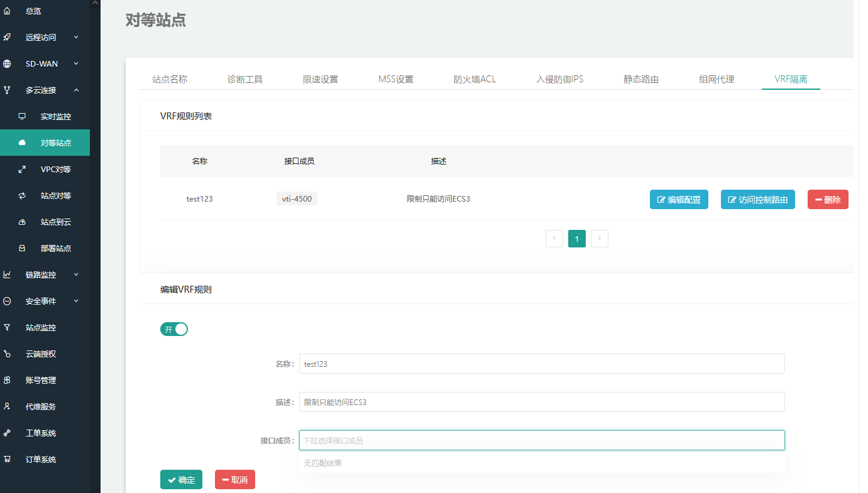
Task: Open the 限速设置 tab
Action: 321,79
